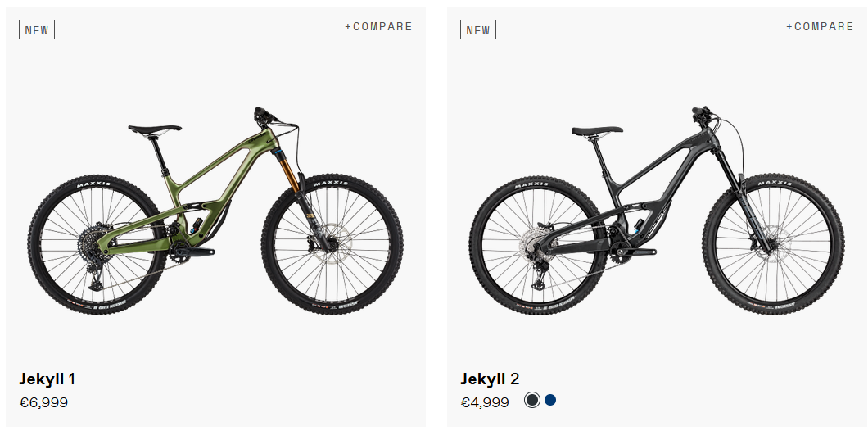Open the green Jekyll 1 bike frame image
868x431 pixels.
point(216,211)
